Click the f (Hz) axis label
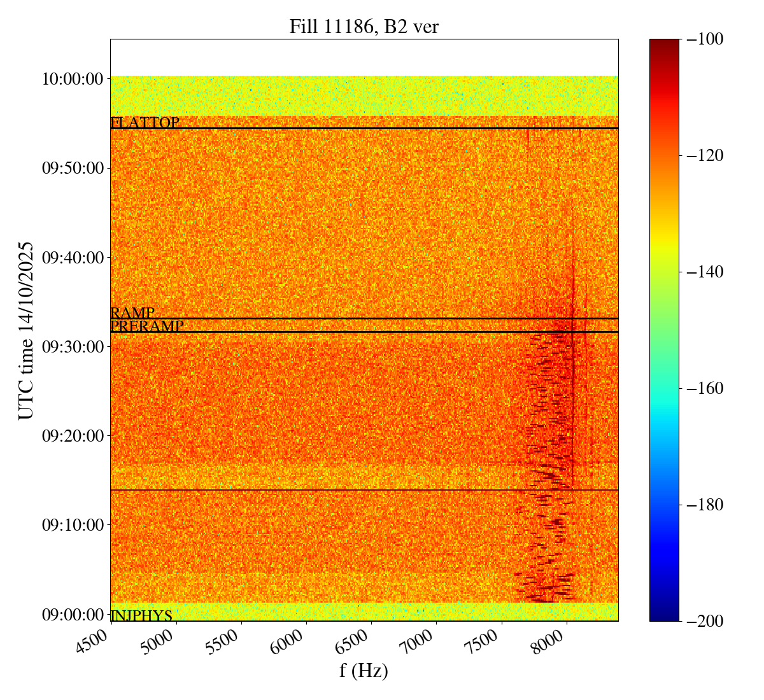Viewport: 764px width, 700px height. (x=364, y=671)
